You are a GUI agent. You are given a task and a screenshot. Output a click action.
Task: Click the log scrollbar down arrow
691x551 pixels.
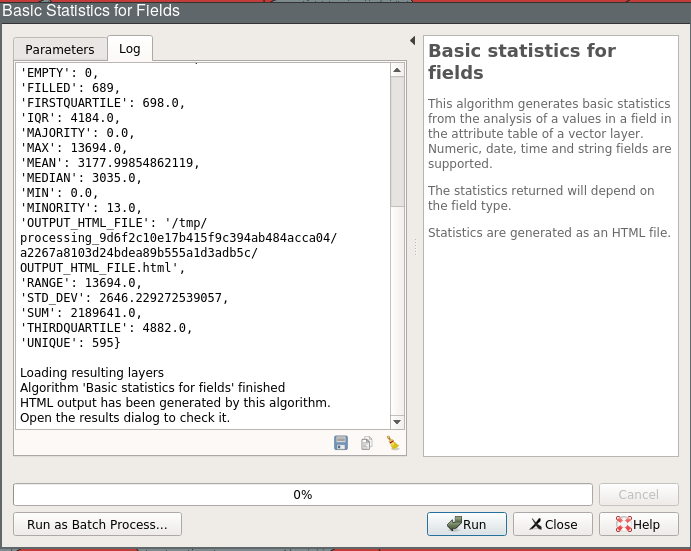pyautogui.click(x=397, y=423)
